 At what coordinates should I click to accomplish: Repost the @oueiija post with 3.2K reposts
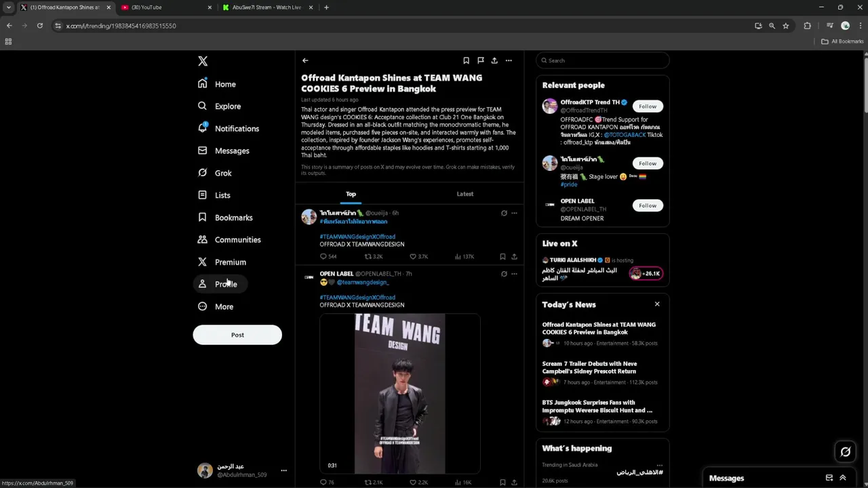pyautogui.click(x=374, y=257)
